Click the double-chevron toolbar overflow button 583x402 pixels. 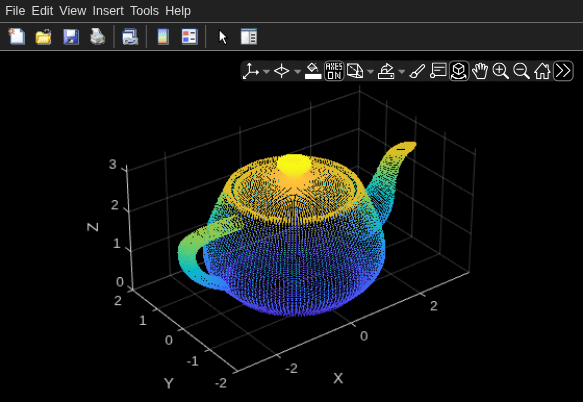[x=563, y=71]
